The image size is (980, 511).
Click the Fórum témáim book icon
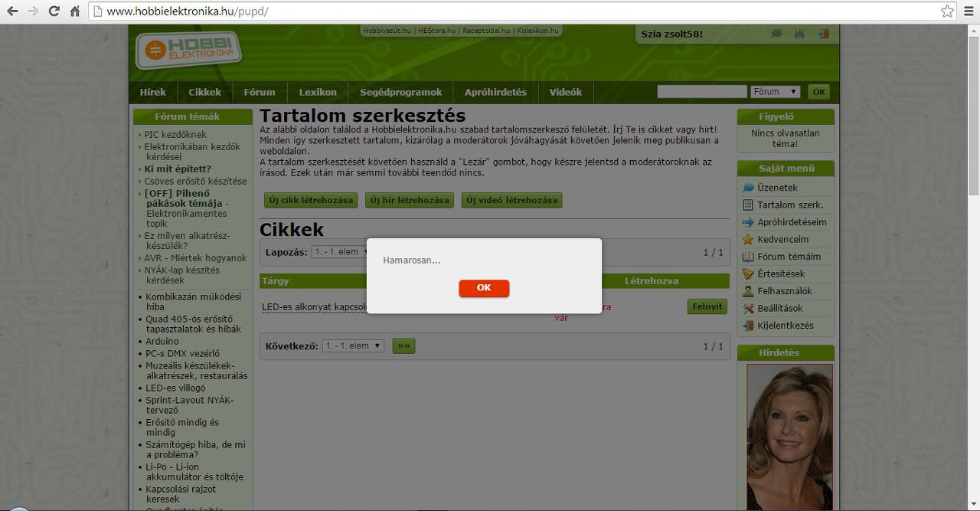coord(748,257)
